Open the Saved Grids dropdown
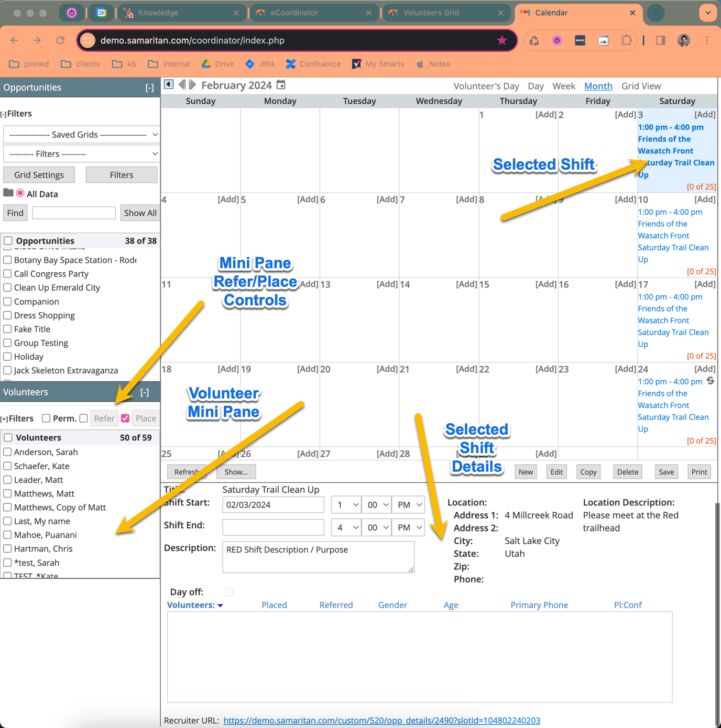 [81, 135]
